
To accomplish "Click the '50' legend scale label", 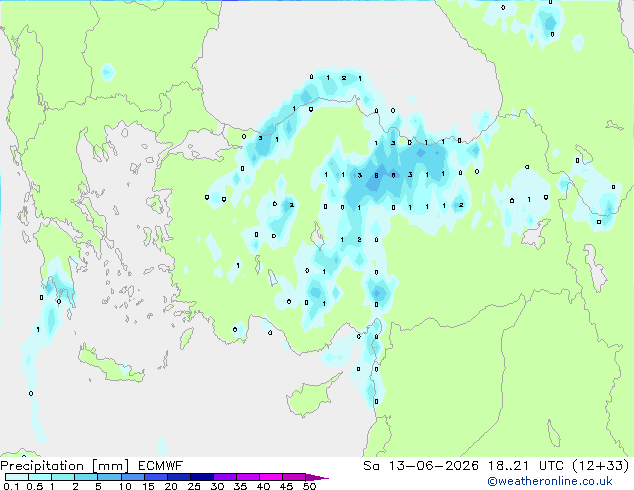I will pyautogui.click(x=309, y=486).
